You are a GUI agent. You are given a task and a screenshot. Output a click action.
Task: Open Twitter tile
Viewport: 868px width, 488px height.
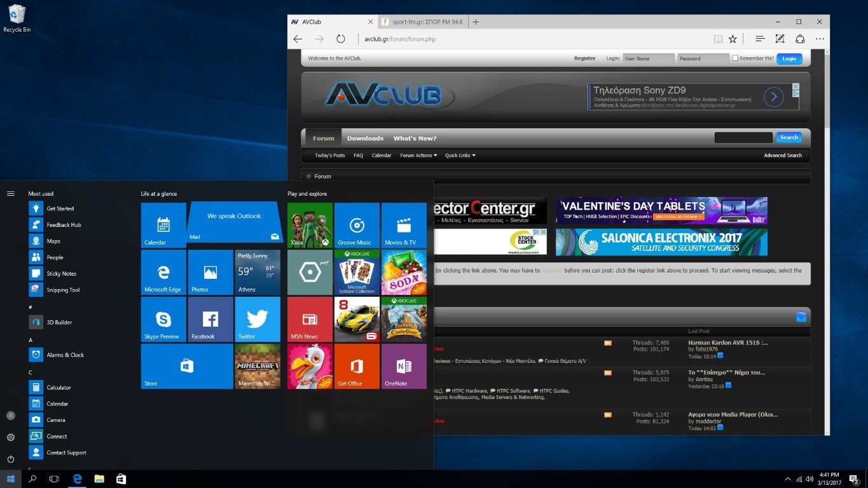tap(258, 319)
